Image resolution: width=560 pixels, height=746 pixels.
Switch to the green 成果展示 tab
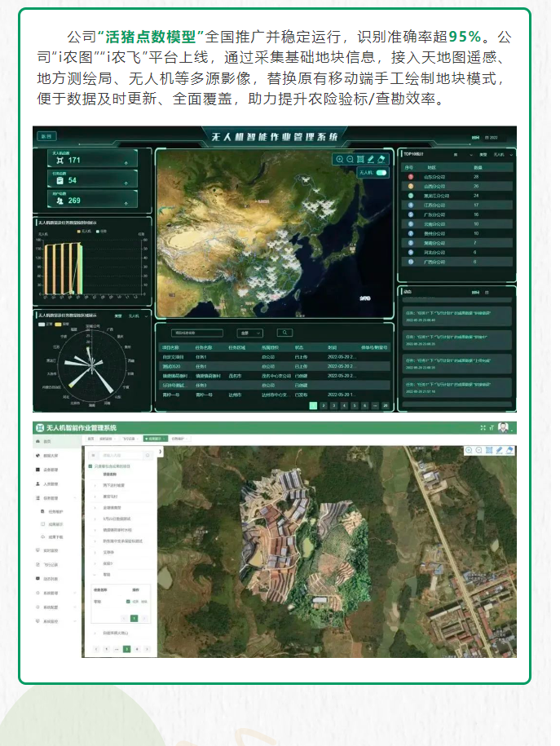(154, 439)
